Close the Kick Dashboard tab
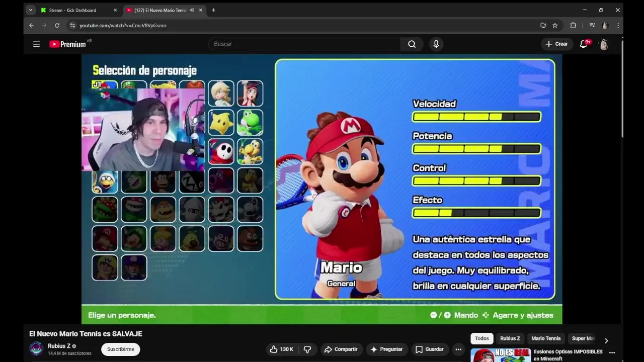Screen dimensions: 644x362 115,10
